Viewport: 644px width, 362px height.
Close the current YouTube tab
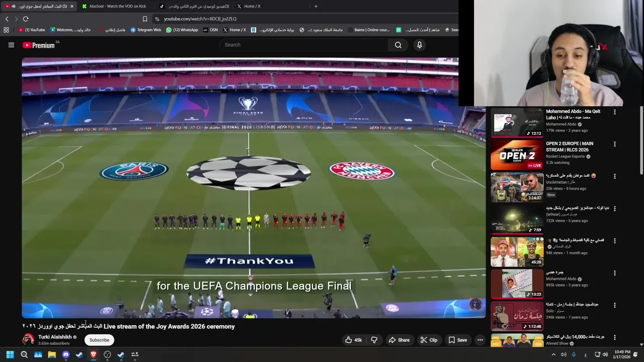[72, 6]
